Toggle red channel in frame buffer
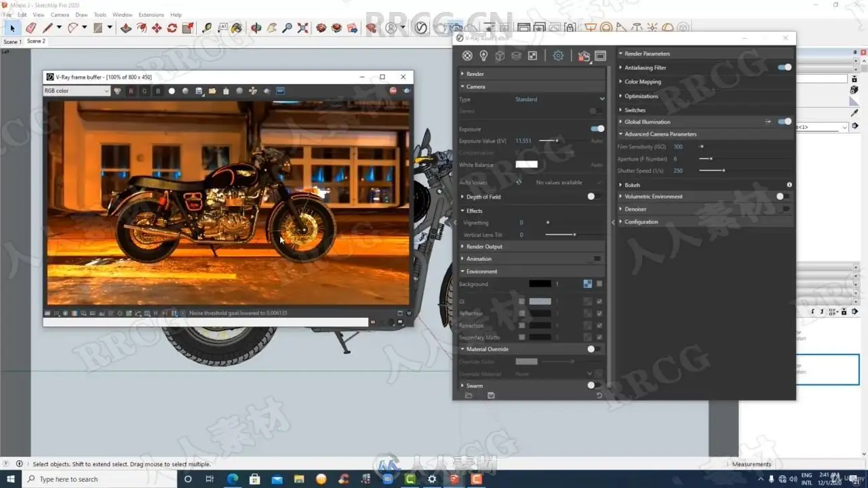 tap(131, 91)
